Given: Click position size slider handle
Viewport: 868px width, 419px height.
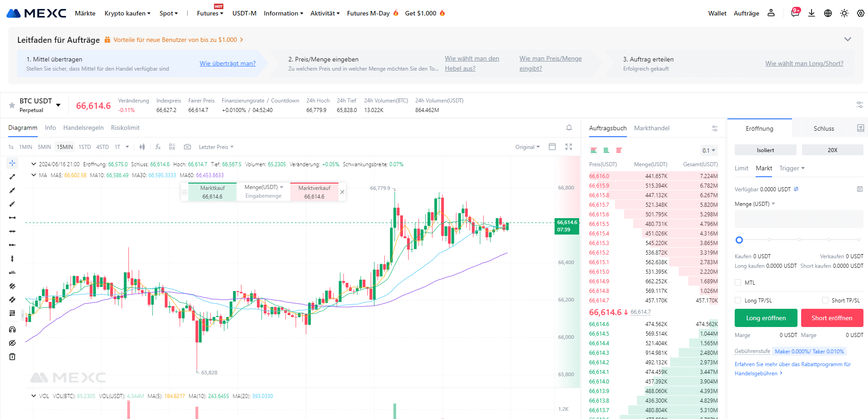Looking at the screenshot, I should [739, 240].
